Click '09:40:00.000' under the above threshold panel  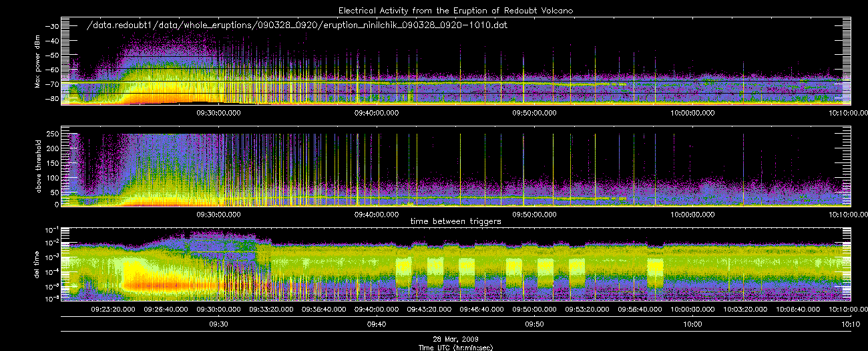[376, 215]
